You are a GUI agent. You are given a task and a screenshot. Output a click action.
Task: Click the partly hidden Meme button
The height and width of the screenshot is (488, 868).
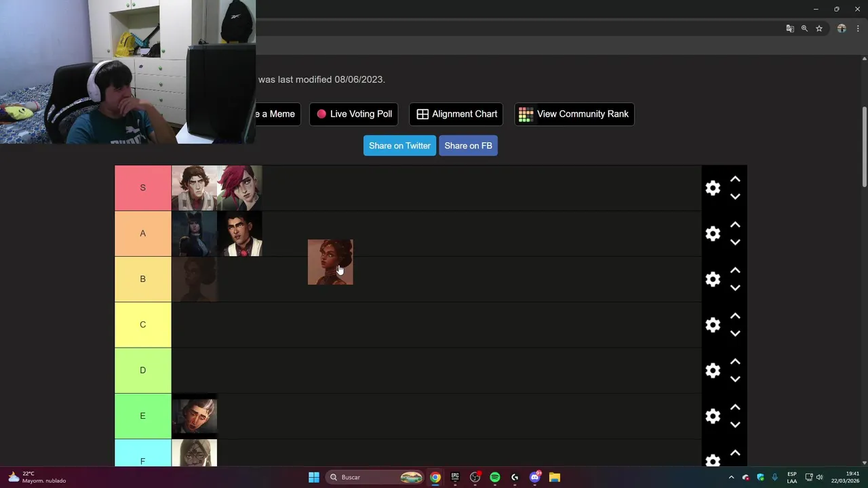point(278,114)
